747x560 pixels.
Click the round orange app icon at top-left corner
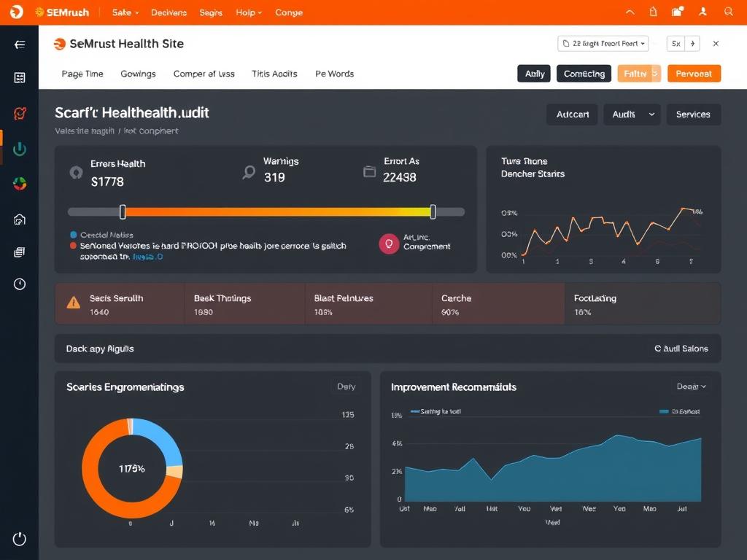[17, 12]
